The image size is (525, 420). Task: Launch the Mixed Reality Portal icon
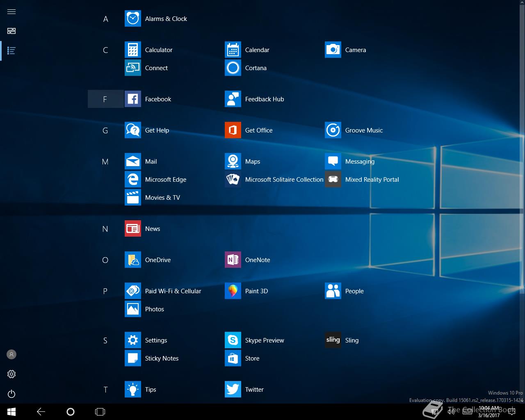point(333,180)
